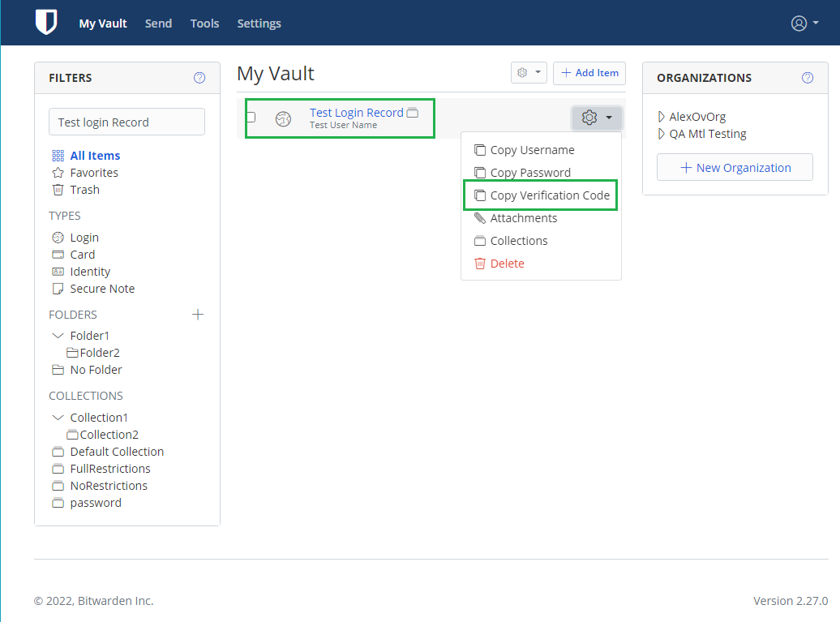Screen dimensions: 840x622
Task: Click inside the vault search field
Action: [x=126, y=121]
